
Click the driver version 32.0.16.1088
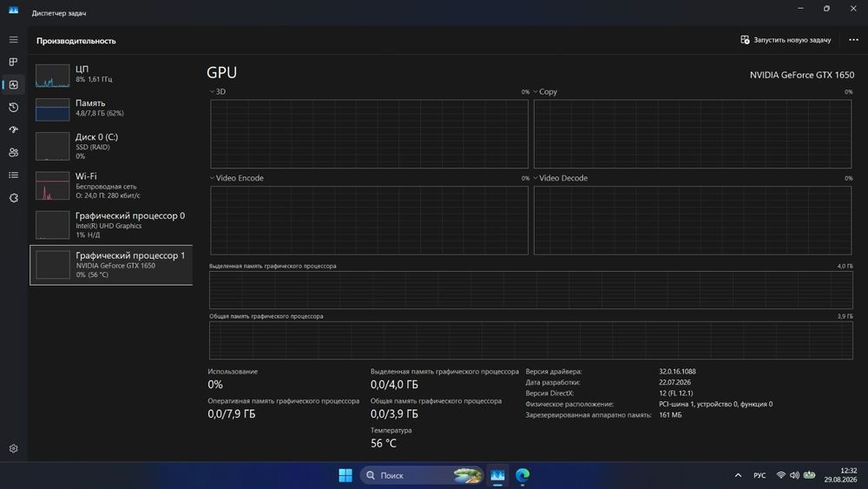(677, 372)
